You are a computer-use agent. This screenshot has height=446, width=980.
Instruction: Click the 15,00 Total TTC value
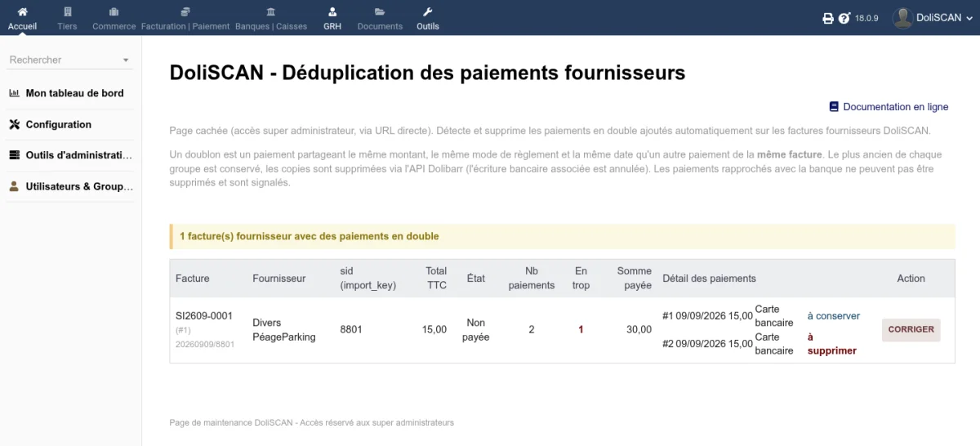pyautogui.click(x=434, y=330)
